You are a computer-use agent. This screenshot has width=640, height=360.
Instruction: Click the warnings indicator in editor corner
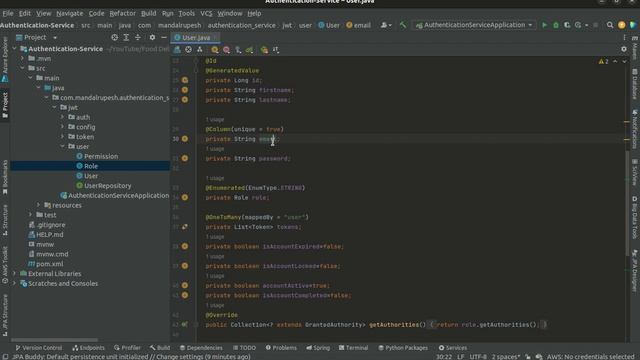603,61
